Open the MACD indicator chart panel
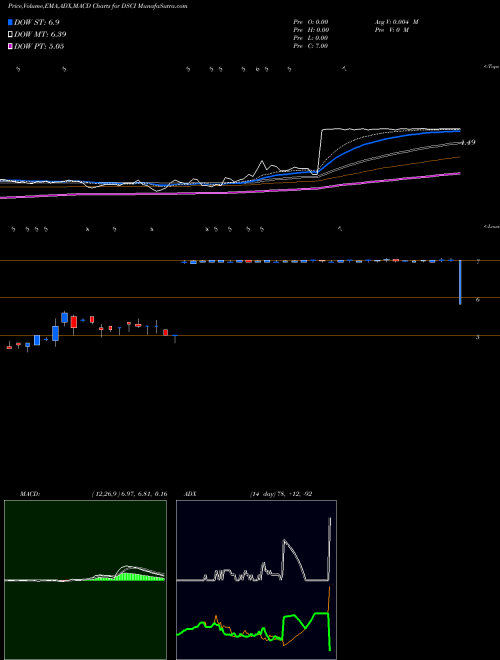The width and height of the screenshot is (500, 660). click(85, 580)
